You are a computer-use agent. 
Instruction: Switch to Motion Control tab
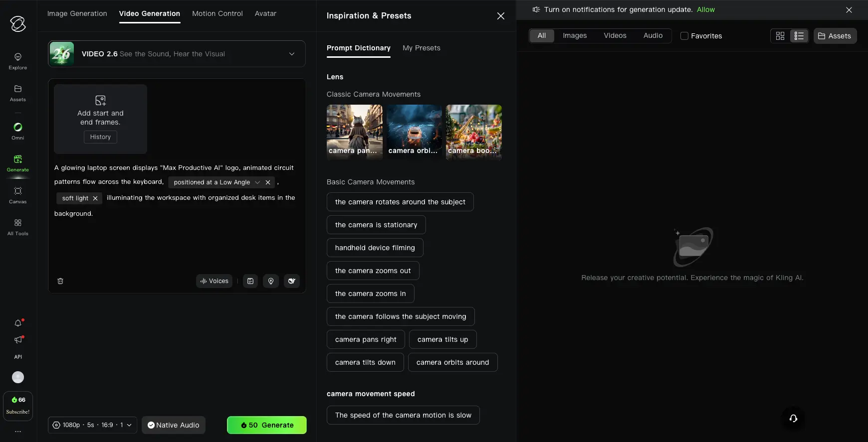point(217,13)
